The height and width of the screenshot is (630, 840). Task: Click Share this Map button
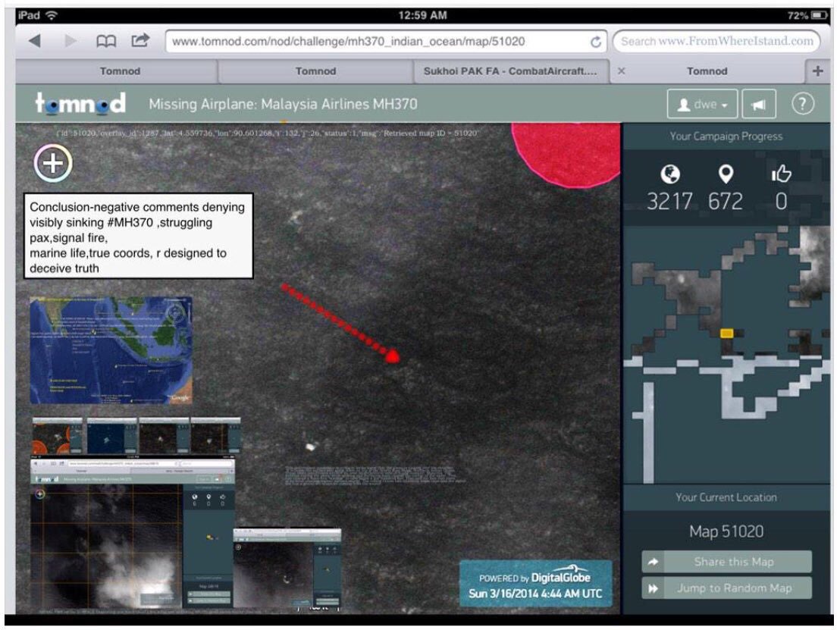pyautogui.click(x=726, y=562)
